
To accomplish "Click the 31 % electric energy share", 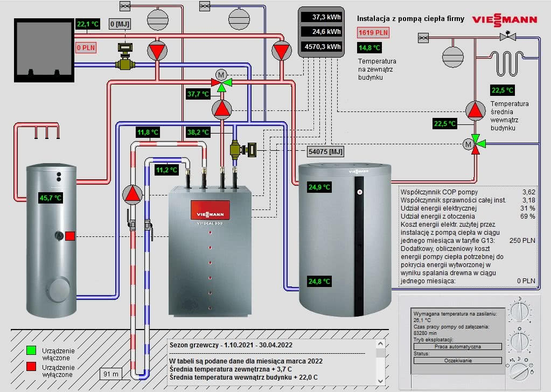I will [x=527, y=208].
